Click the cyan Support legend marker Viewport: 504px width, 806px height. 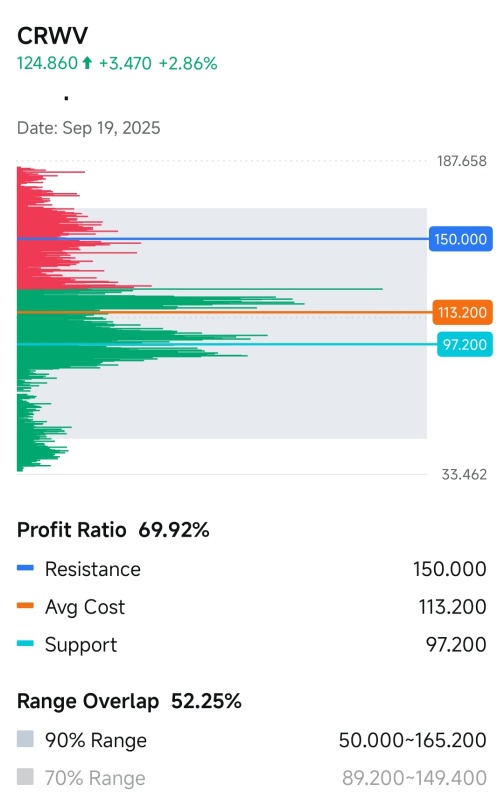tap(25, 643)
